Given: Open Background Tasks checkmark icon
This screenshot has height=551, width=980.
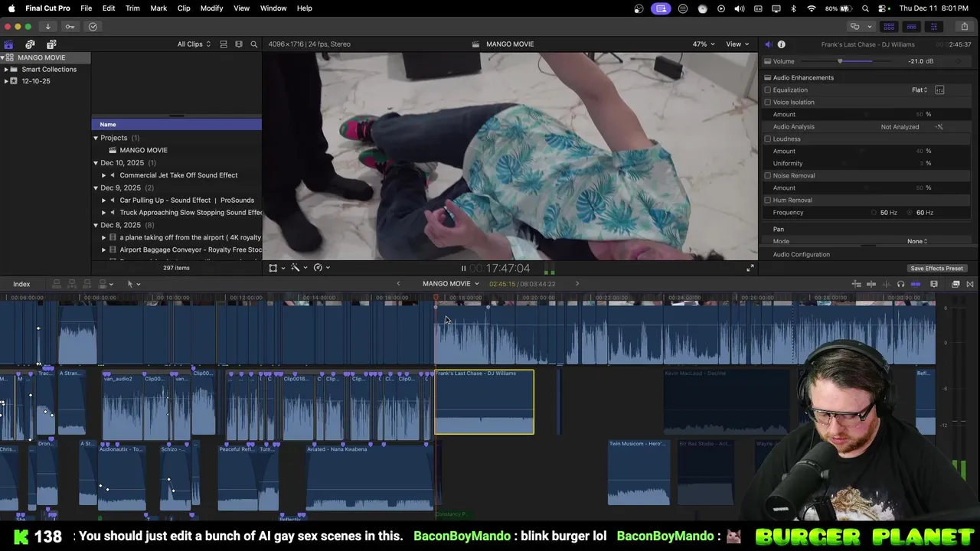Looking at the screenshot, I should 93,26.
